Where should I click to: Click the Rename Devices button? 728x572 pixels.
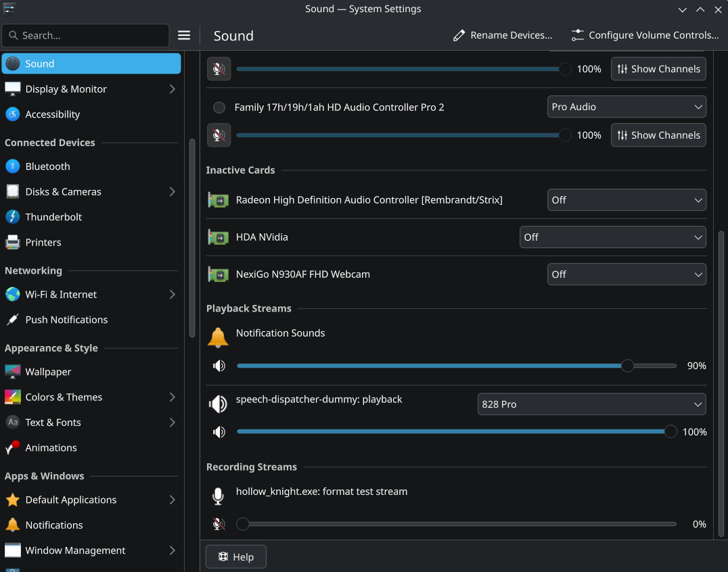503,35
